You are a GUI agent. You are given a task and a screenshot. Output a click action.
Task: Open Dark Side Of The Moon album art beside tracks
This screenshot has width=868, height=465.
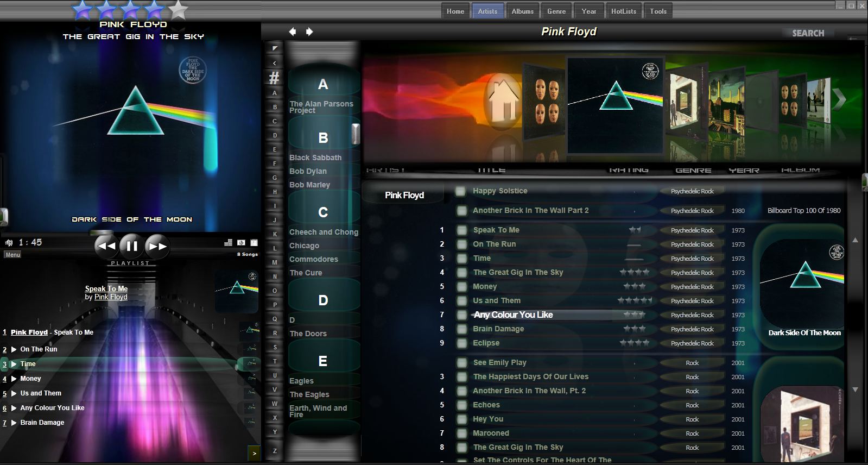pos(802,280)
